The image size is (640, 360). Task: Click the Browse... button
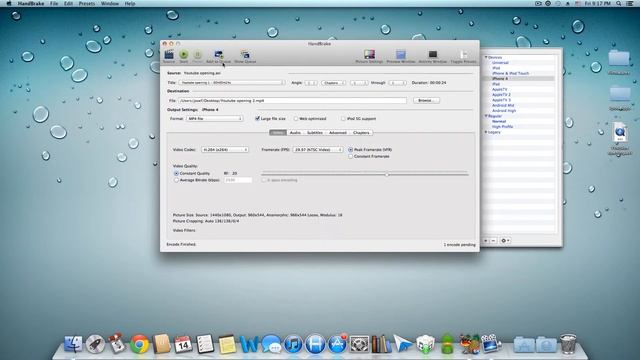click(x=427, y=100)
